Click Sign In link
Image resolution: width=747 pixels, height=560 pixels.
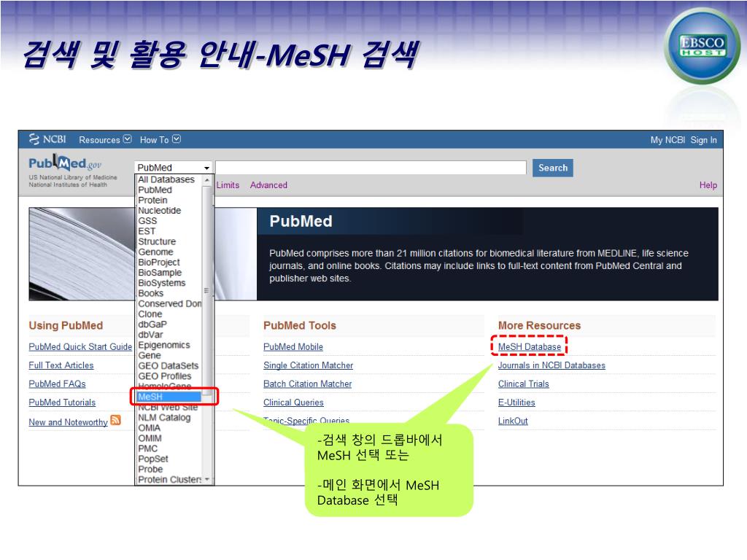[x=703, y=140]
